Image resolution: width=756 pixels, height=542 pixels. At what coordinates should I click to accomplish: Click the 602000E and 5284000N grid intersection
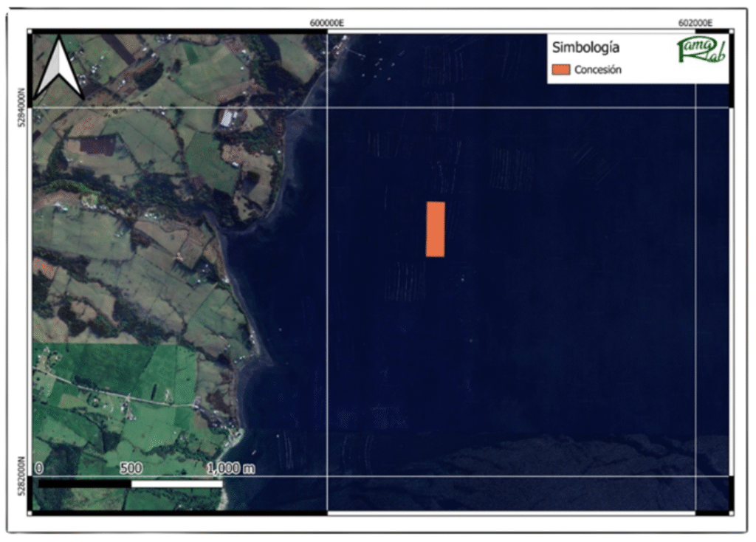695,108
